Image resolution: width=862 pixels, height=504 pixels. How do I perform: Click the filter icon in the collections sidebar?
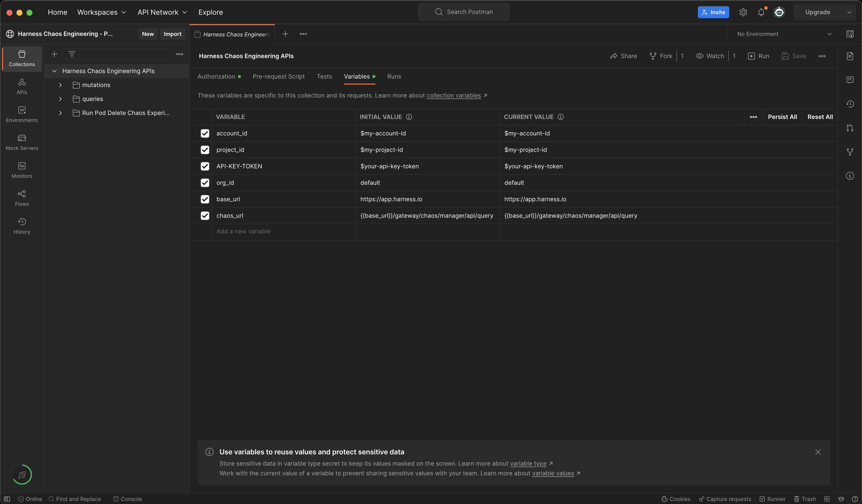[x=72, y=54]
